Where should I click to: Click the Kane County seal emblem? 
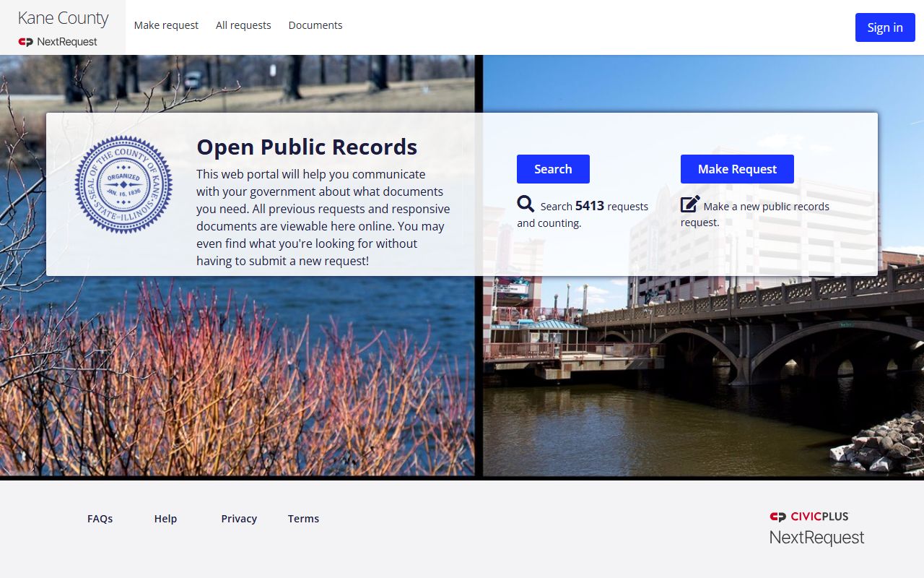[123, 184]
